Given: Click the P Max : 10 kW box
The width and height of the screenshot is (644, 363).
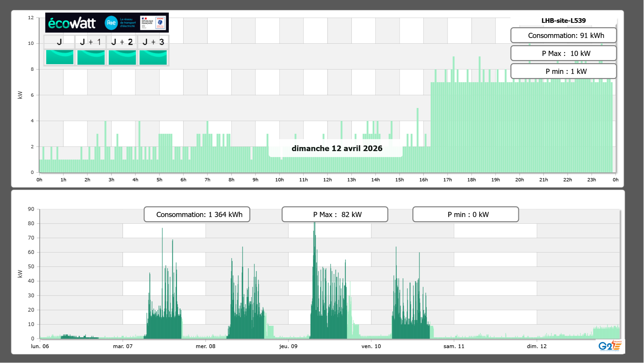Looking at the screenshot, I should pyautogui.click(x=563, y=53).
